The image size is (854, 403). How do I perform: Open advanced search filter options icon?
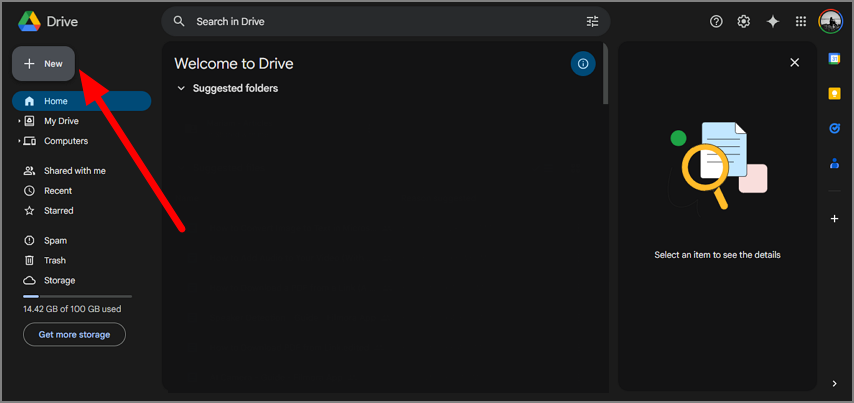coord(592,21)
